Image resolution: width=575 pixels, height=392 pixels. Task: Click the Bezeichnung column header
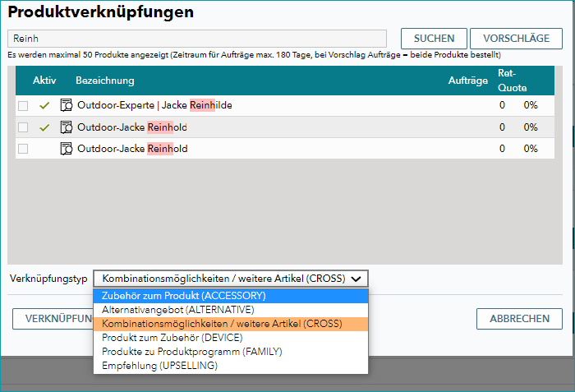point(105,81)
